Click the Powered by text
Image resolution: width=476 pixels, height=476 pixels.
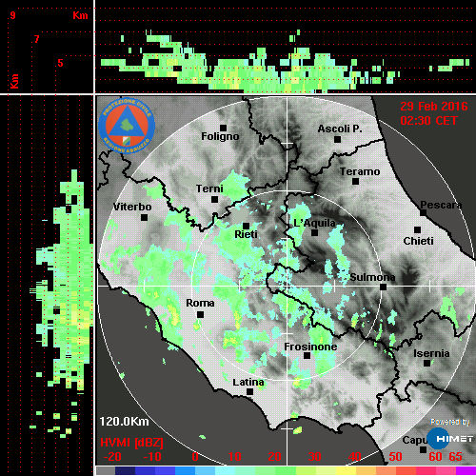tap(450, 422)
